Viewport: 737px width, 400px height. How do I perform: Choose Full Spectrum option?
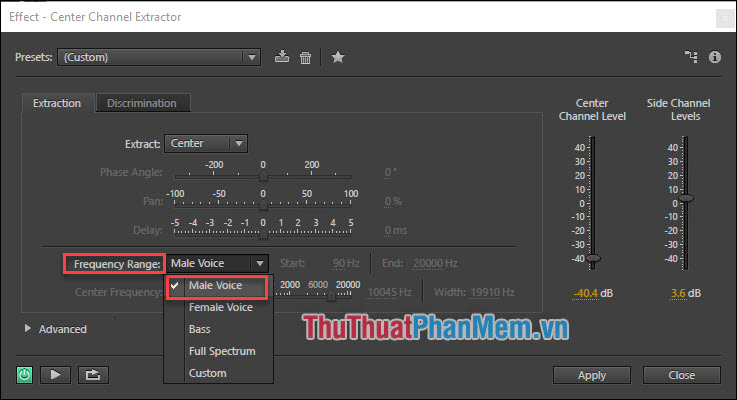[x=219, y=351]
